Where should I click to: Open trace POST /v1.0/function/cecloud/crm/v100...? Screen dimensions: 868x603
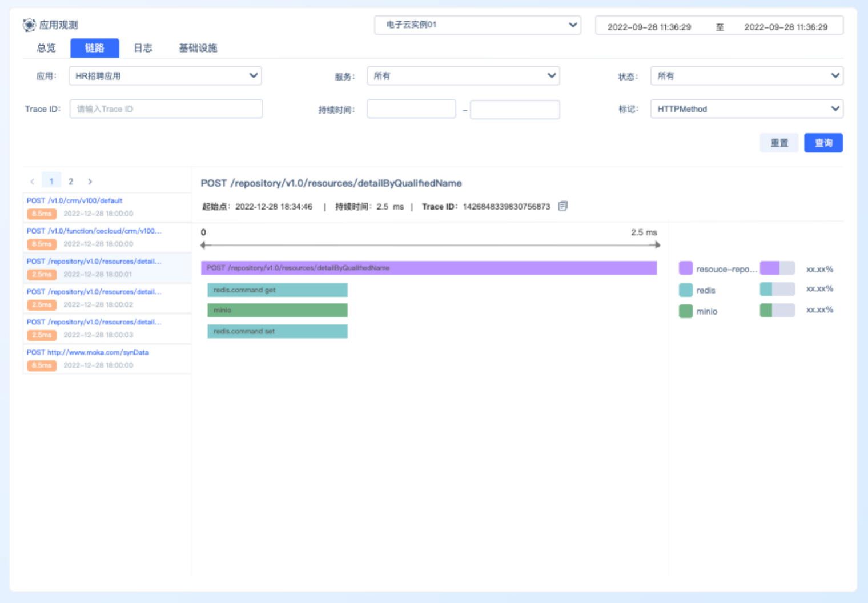click(107, 238)
